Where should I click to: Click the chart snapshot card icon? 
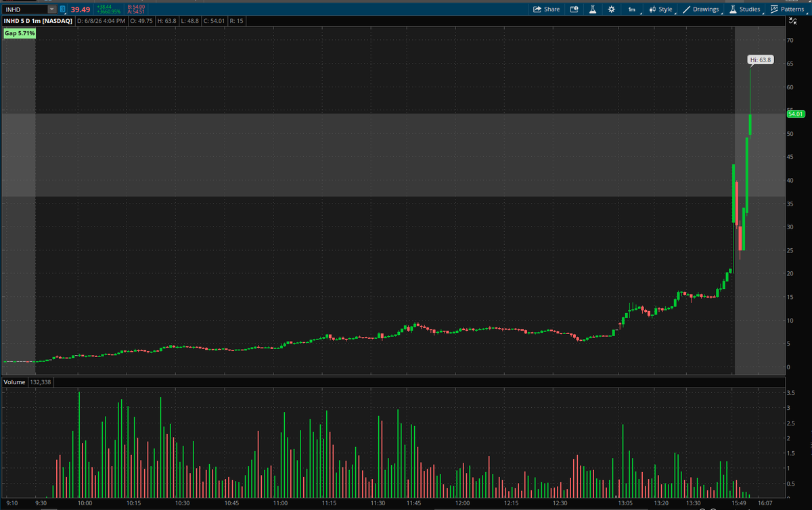(x=574, y=9)
